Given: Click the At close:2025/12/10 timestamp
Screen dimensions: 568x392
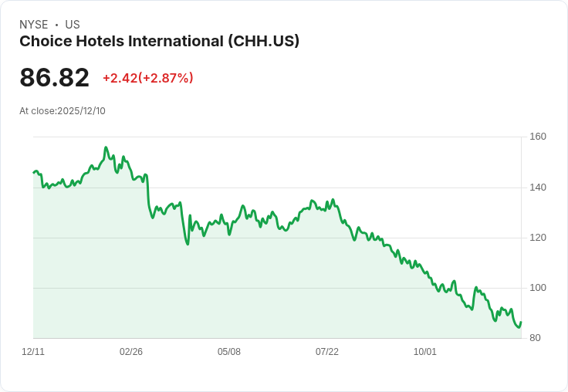Looking at the screenshot, I should pyautogui.click(x=63, y=111).
